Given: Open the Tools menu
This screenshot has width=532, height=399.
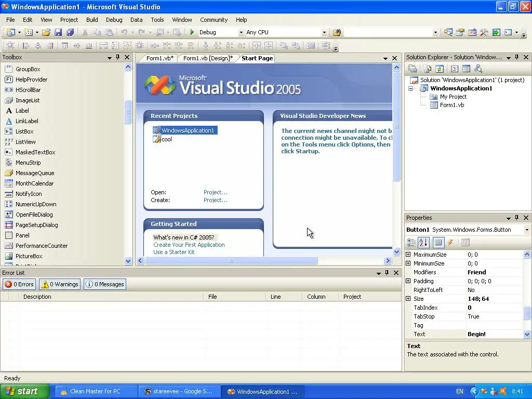Looking at the screenshot, I should coord(157,20).
